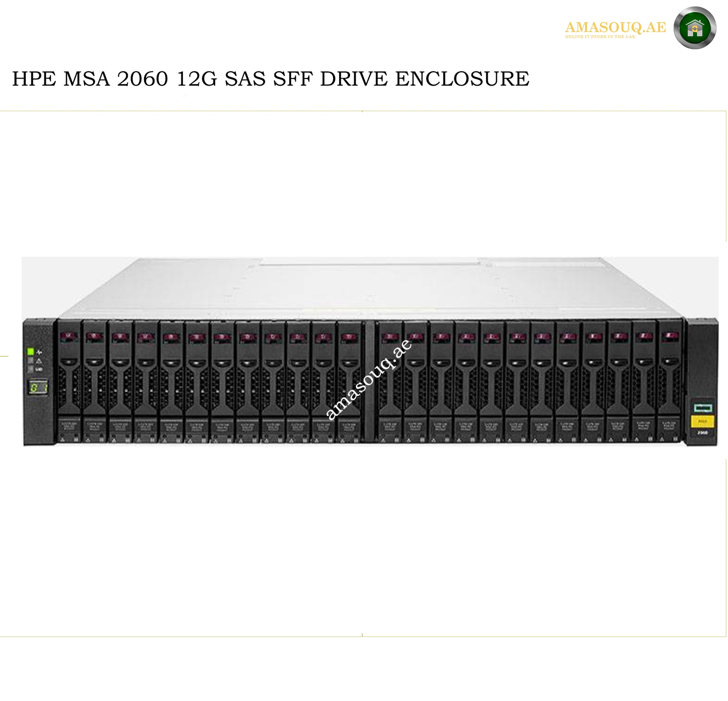
Task: Open the AMASOUQ.AE store logo link
Action: (x=616, y=27)
